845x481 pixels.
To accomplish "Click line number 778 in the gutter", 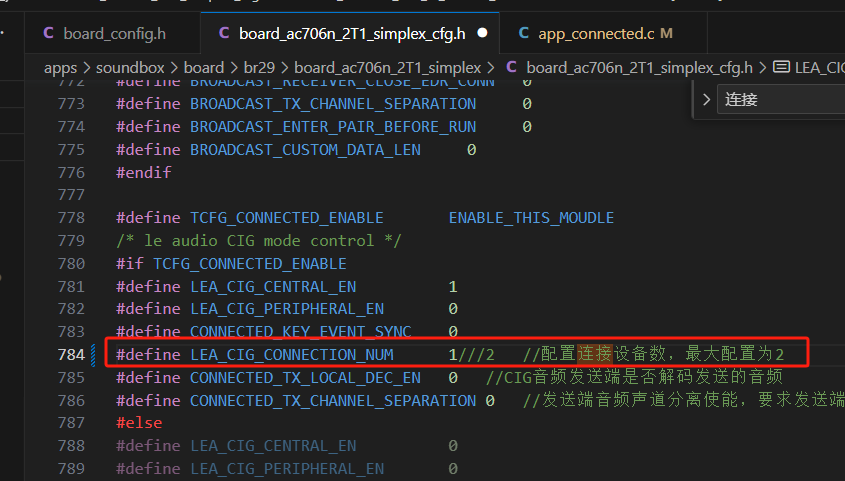I will coord(71,218).
